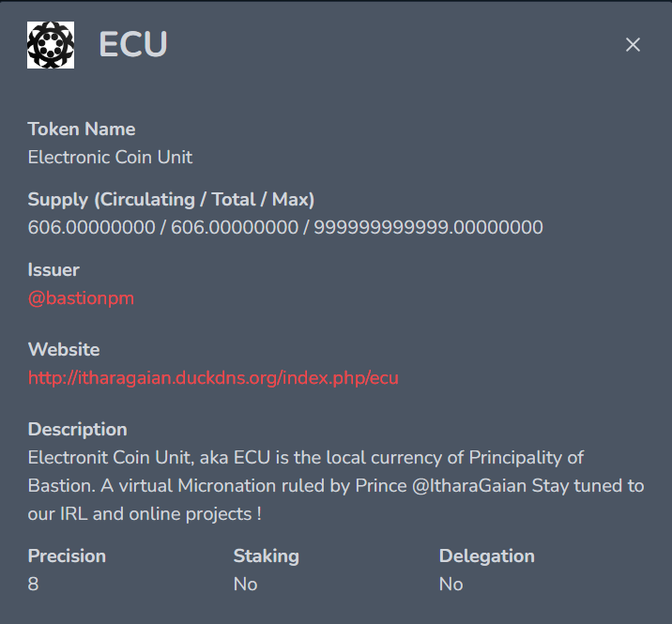Click the precision value 8
Image resolution: width=672 pixels, height=624 pixels.
(x=33, y=585)
